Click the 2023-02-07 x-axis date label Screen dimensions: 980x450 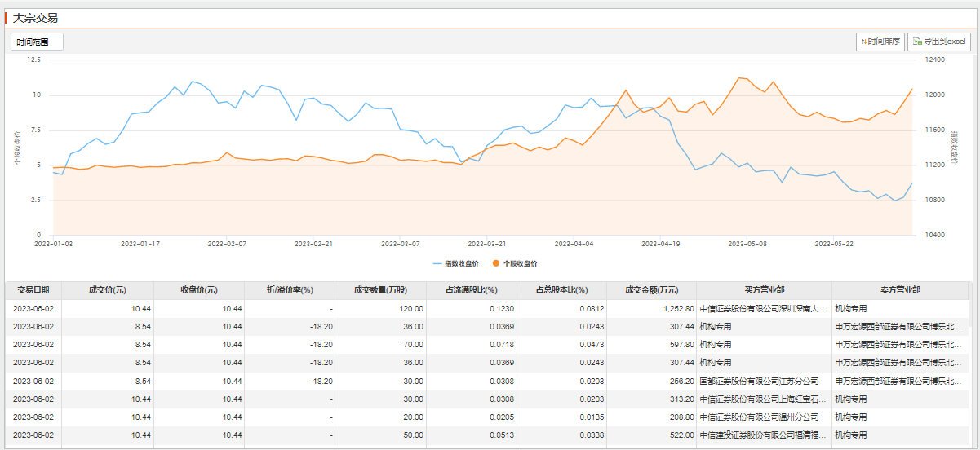point(227,243)
